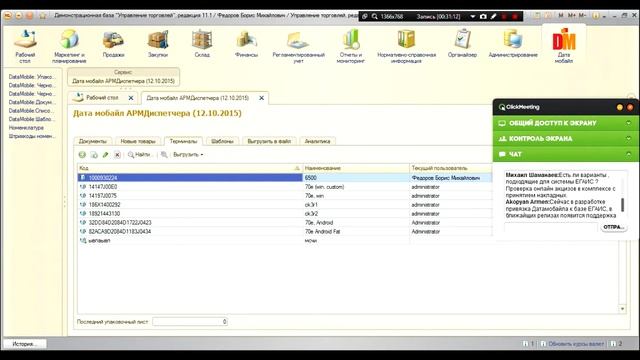Click Обновить курсы валют link
Screen dimensions: 640x360
tap(576, 344)
